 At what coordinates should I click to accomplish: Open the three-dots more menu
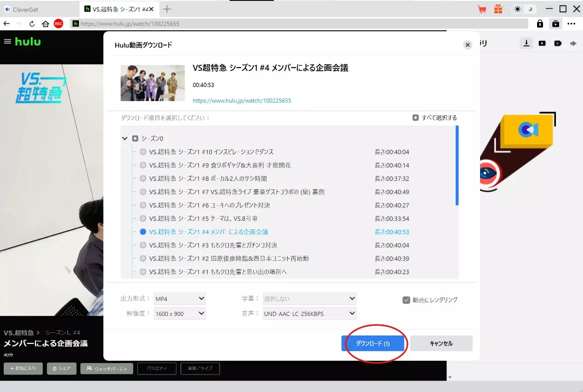click(x=572, y=23)
